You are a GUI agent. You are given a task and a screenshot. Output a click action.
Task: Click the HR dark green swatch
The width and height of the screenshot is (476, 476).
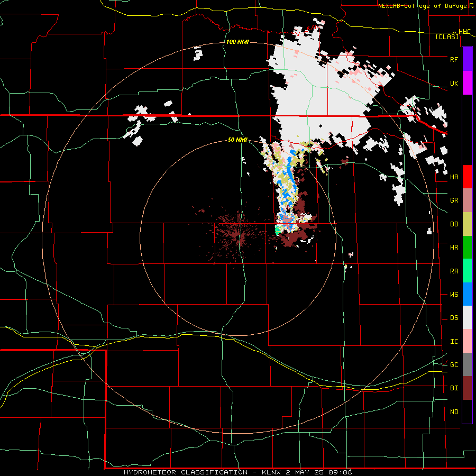(x=467, y=248)
